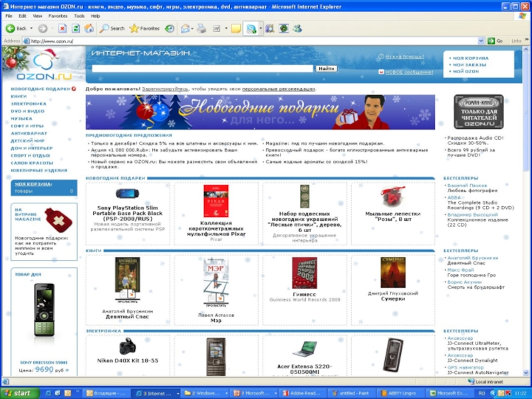The height and width of the screenshot is (399, 532).
Task: Open Mail button dropdown arrow
Action: (192, 29)
